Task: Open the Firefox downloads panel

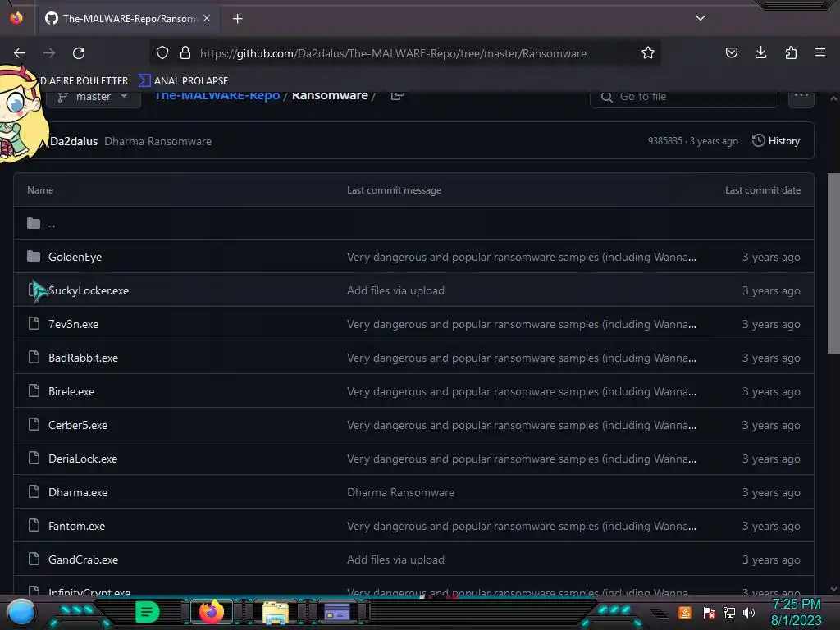Action: 760,52
